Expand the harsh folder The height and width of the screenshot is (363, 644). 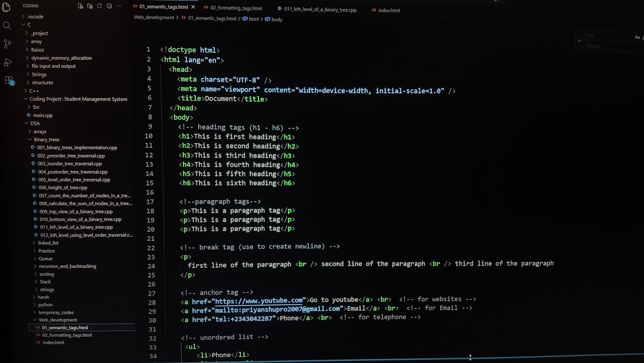(41, 297)
